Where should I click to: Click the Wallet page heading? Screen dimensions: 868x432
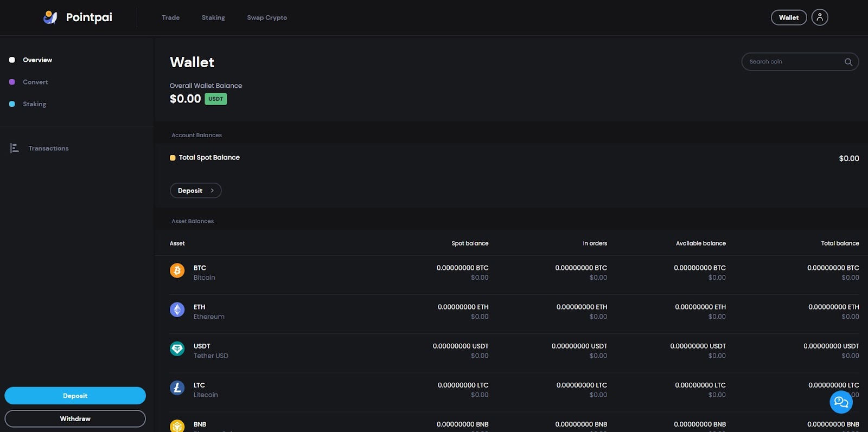(x=192, y=62)
